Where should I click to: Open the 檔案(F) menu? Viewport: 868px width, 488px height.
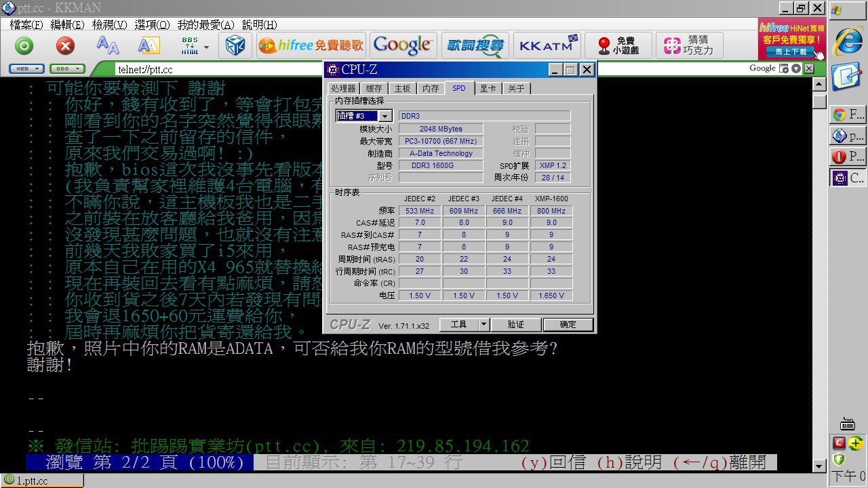click(x=26, y=24)
